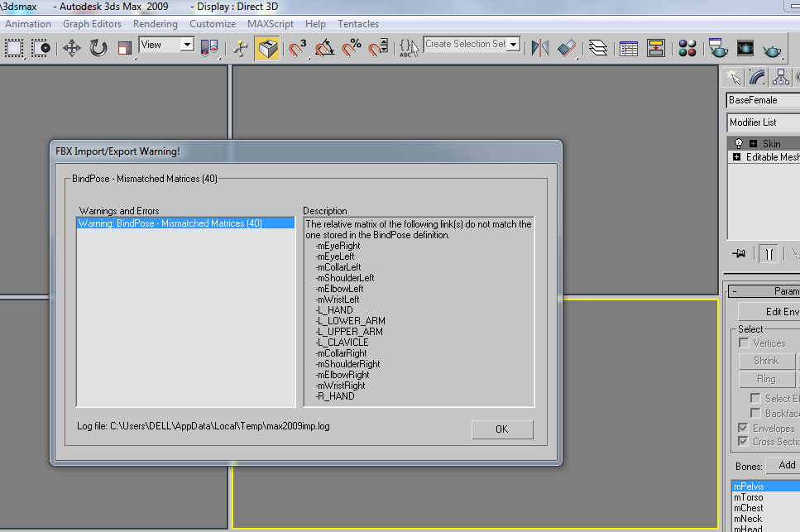Toggle the Skin modifier lightbulb icon
800x532 pixels.
(738, 143)
